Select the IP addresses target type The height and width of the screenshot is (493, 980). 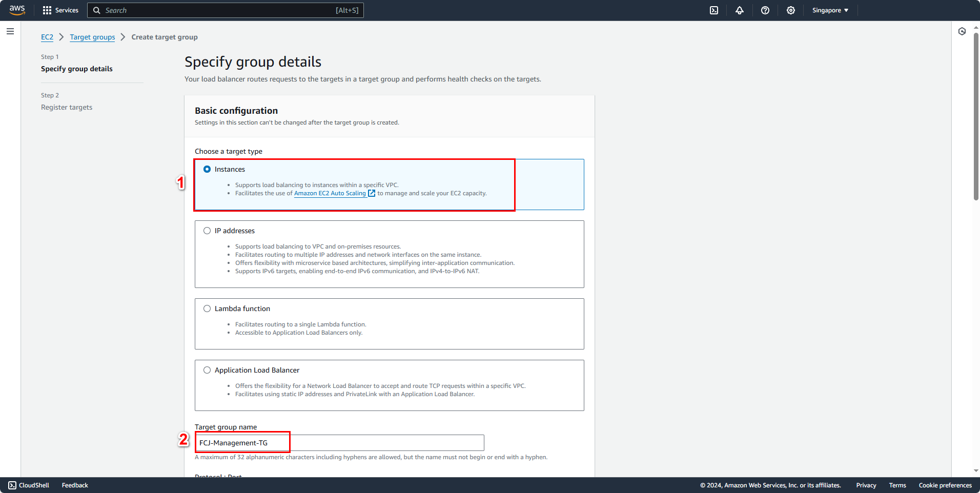(x=207, y=231)
